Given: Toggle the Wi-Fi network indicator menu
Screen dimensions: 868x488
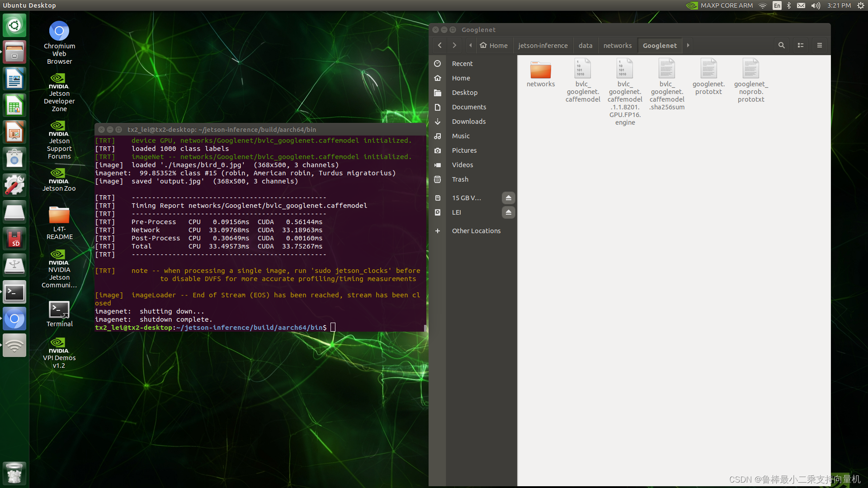Looking at the screenshot, I should point(763,5).
